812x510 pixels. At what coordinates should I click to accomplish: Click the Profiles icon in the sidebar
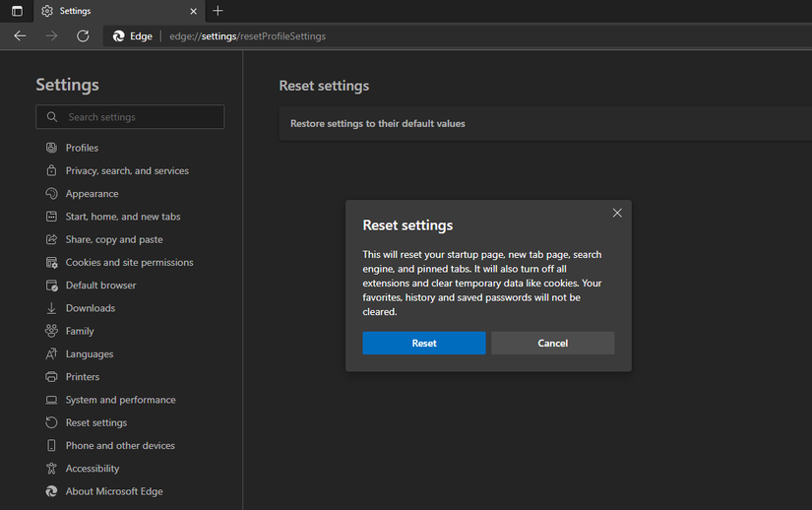point(51,148)
